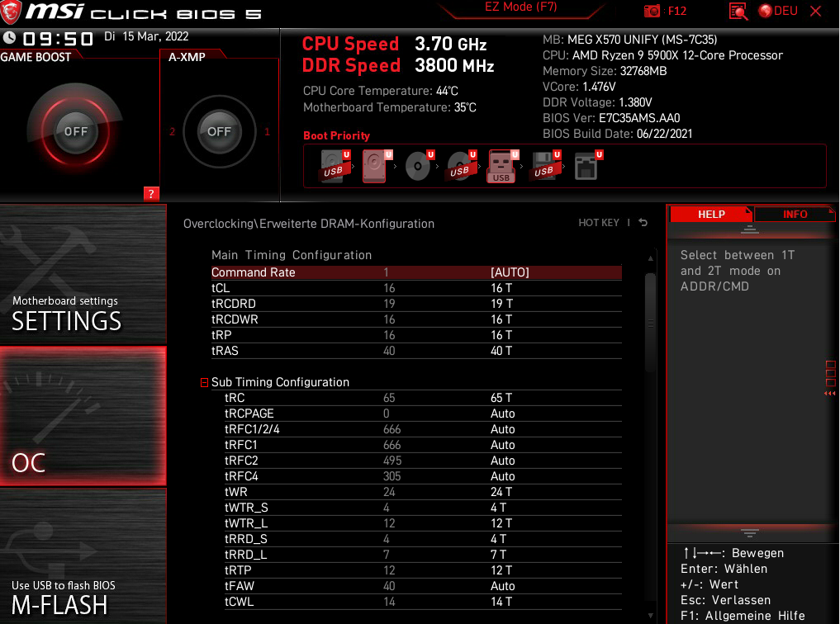This screenshot has height=624, width=840.
Task: Select the Command Rate row label
Action: [x=254, y=272]
